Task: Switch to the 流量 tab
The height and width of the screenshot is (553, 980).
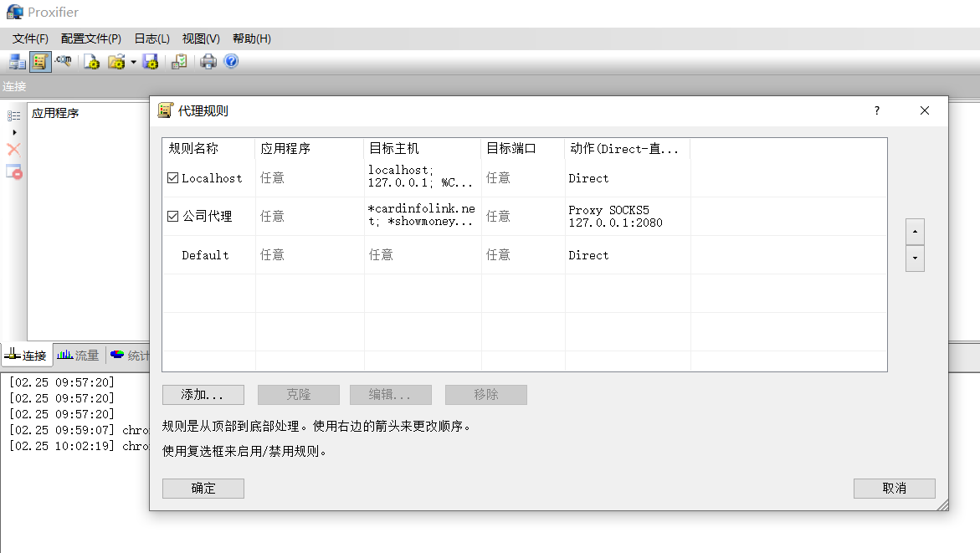Action: (x=79, y=356)
